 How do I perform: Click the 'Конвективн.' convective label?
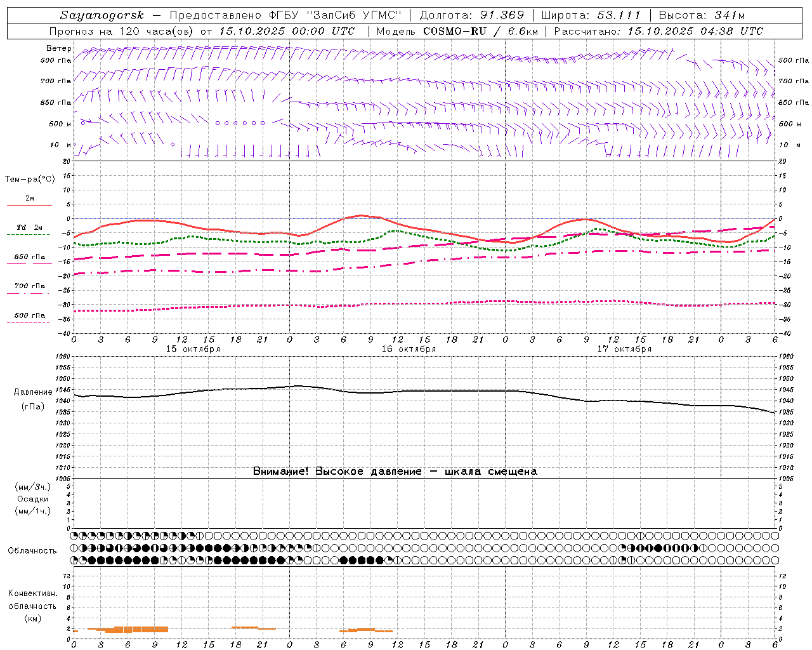click(x=32, y=594)
